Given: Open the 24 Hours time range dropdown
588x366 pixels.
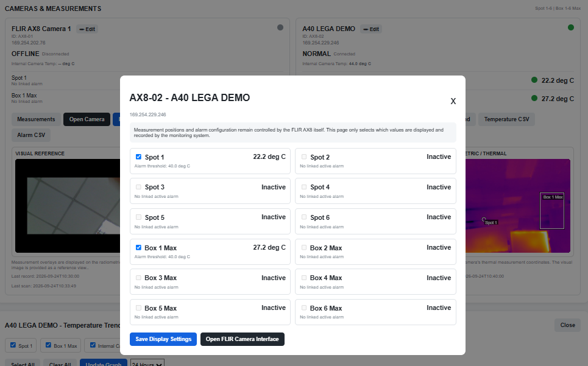Looking at the screenshot, I should click(147, 364).
